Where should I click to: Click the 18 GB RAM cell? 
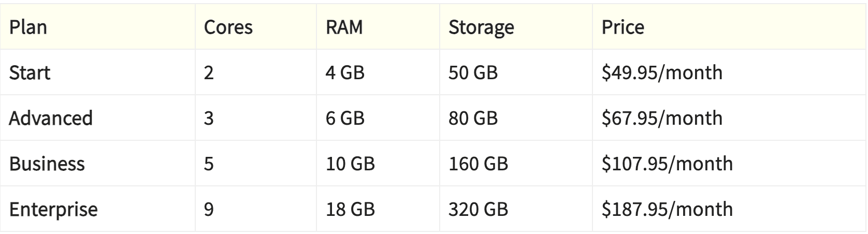(378, 209)
